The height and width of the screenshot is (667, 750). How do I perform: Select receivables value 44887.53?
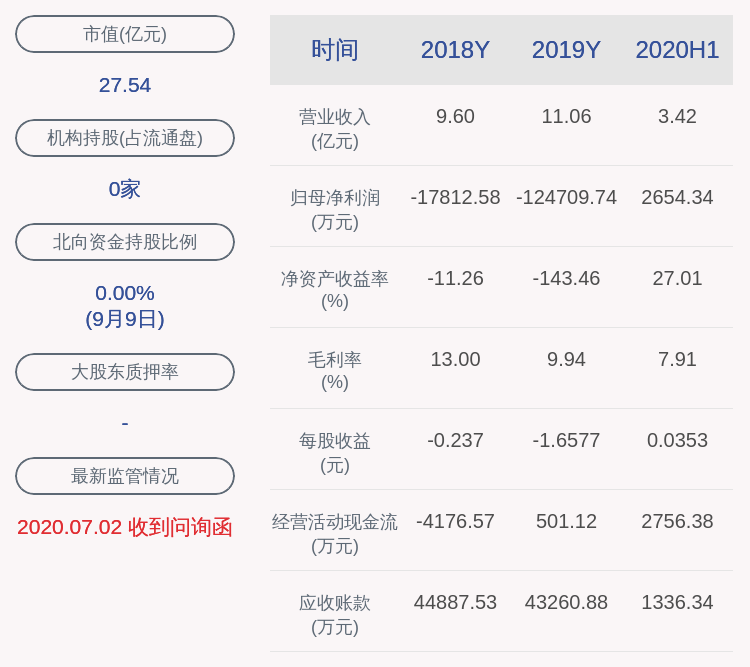click(455, 601)
